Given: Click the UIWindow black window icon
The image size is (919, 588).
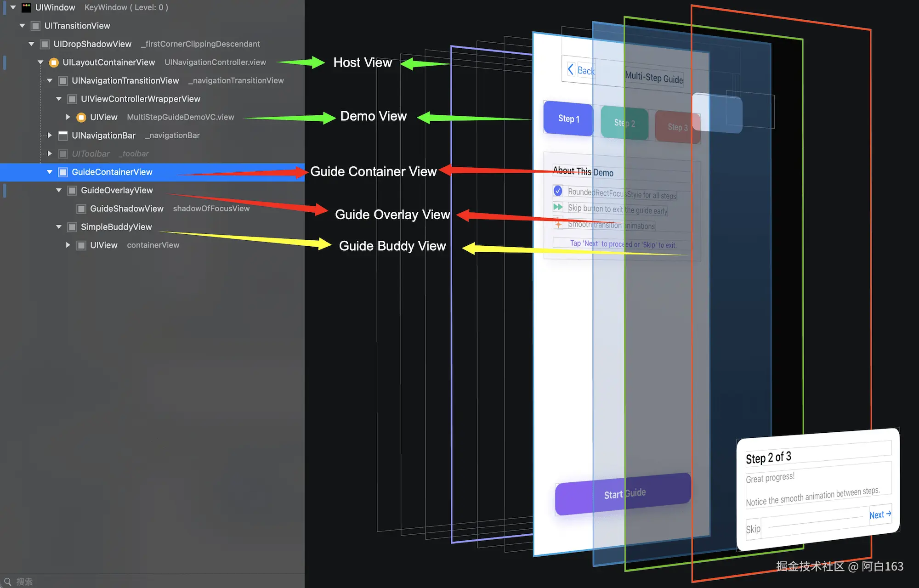Looking at the screenshot, I should pyautogui.click(x=27, y=7).
